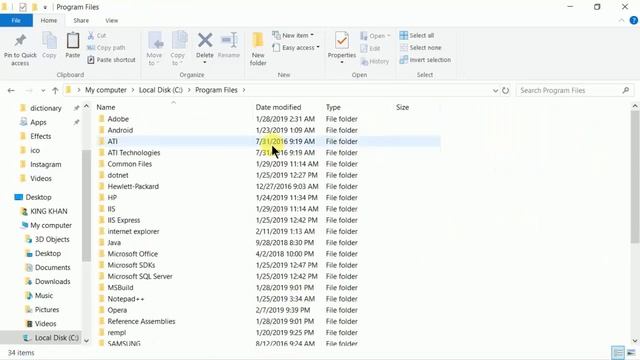Select the Android folder
This screenshot has width=640, height=360.
click(120, 130)
